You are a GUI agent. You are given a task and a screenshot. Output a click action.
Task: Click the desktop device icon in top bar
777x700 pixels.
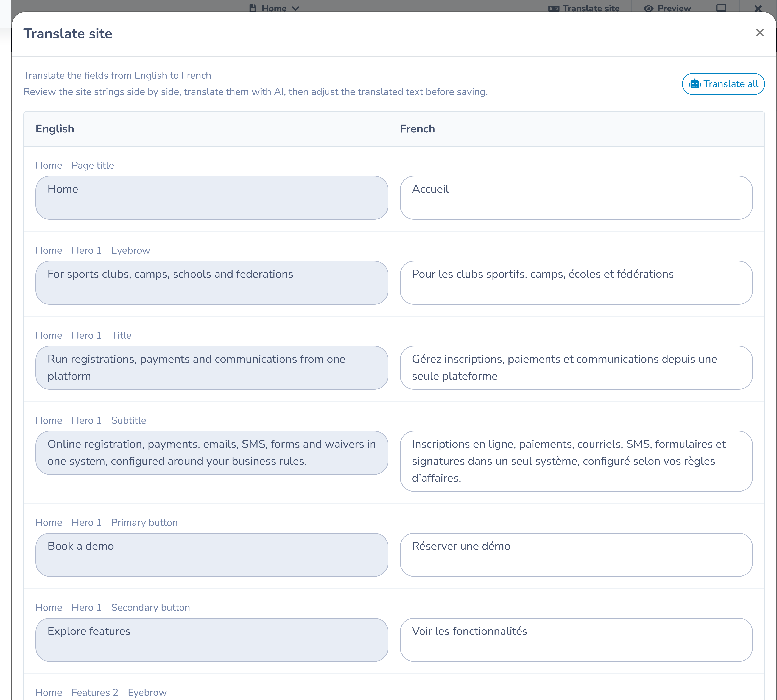[x=721, y=8]
